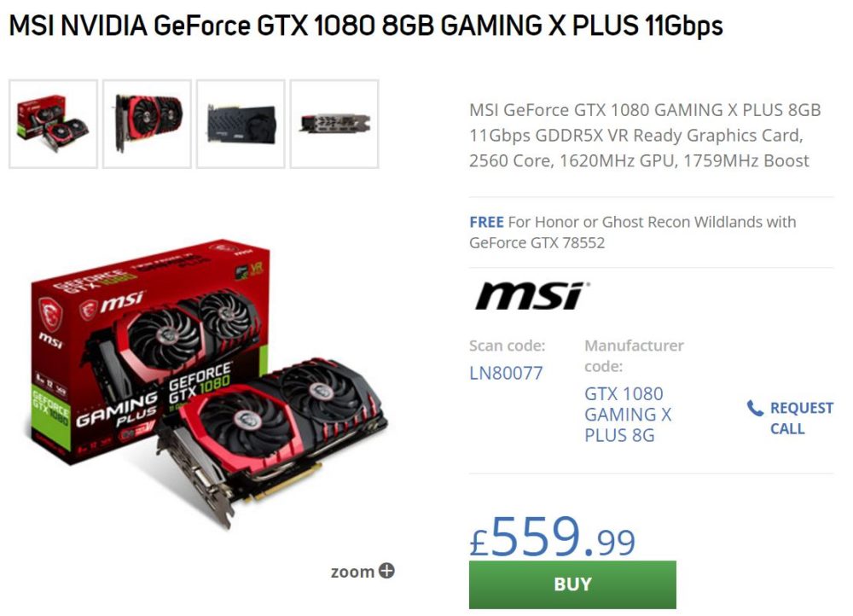Click the product title heading
This screenshot has width=853, height=616.
tap(366, 26)
